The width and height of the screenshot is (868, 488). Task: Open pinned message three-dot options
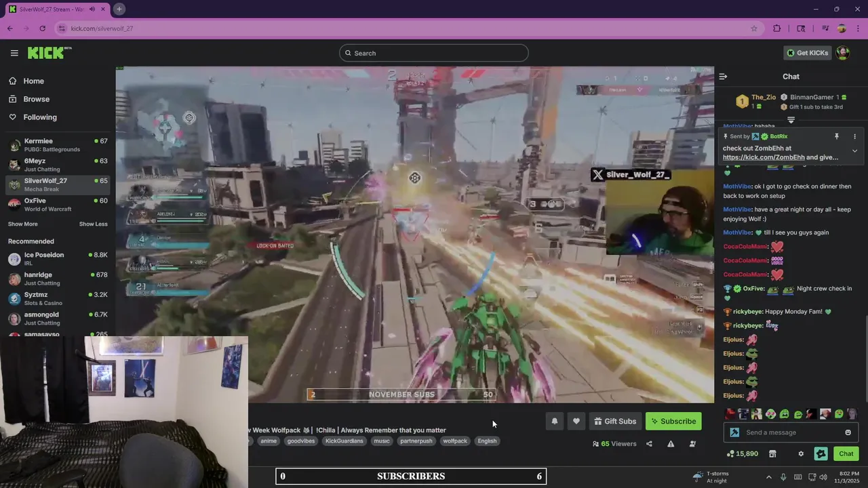click(x=854, y=136)
